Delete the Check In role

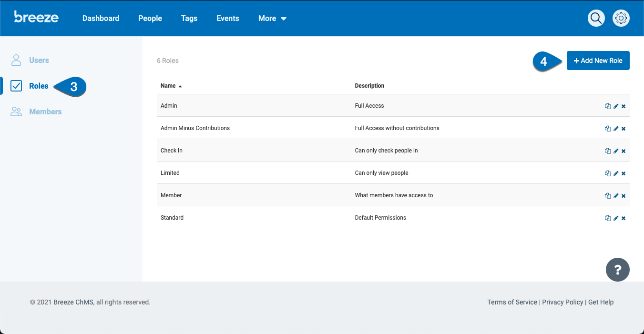[x=624, y=151]
